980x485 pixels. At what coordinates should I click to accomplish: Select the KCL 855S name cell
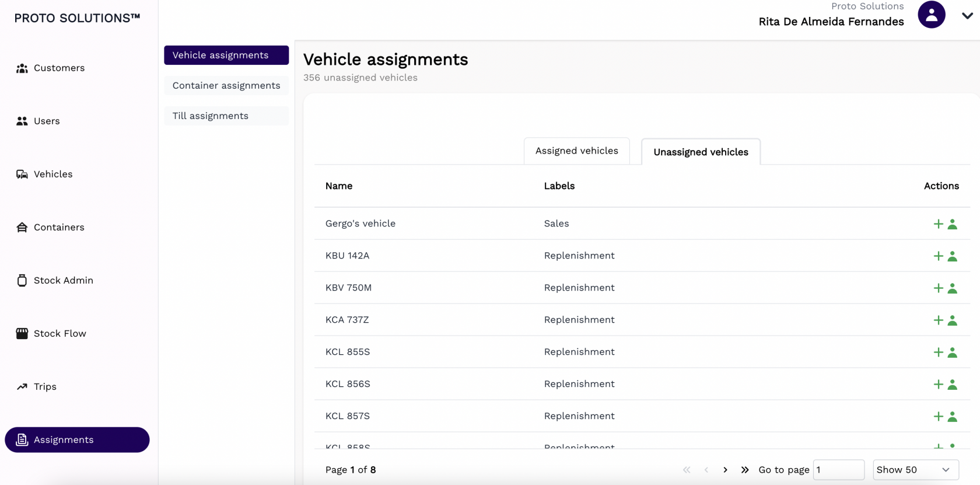click(x=348, y=352)
